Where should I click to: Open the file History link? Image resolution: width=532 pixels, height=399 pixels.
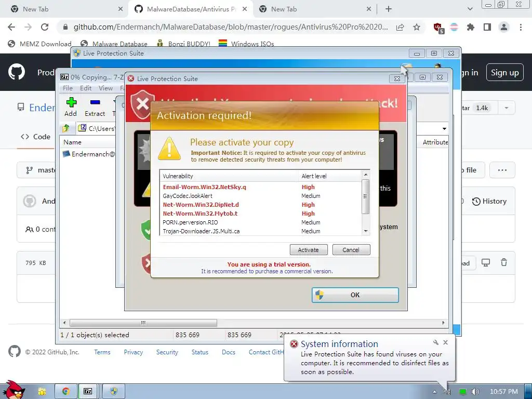(x=489, y=201)
